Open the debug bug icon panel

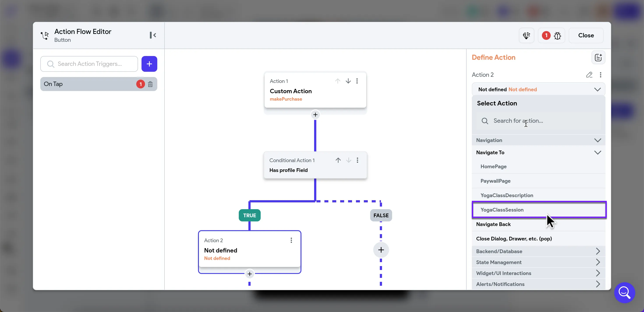coord(557,35)
